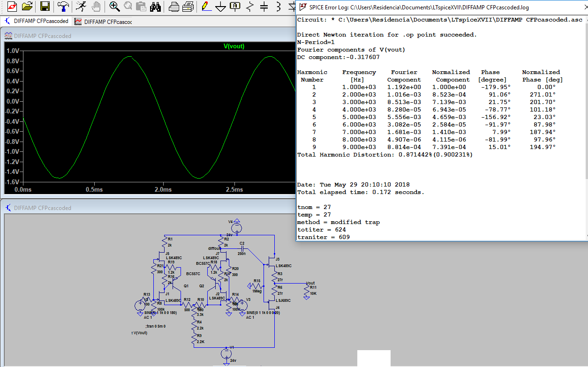Screen dimensions: 588x367
Task: Select resistor R9 2.2K in schematic
Action: coord(194,338)
